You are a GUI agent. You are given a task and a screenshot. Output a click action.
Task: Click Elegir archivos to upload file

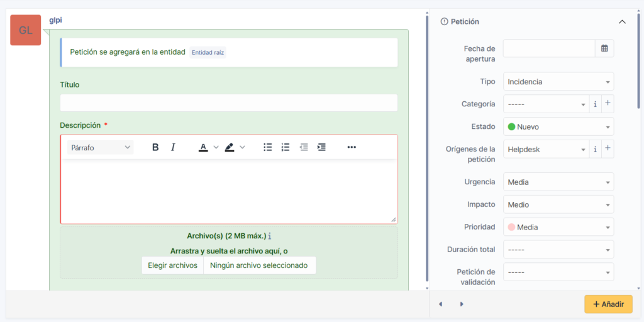coord(172,265)
